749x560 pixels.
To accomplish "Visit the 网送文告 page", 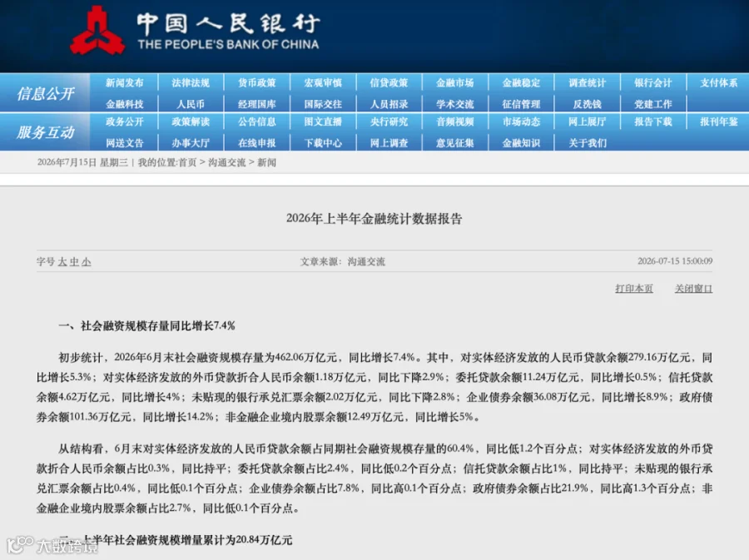I will click(x=124, y=143).
